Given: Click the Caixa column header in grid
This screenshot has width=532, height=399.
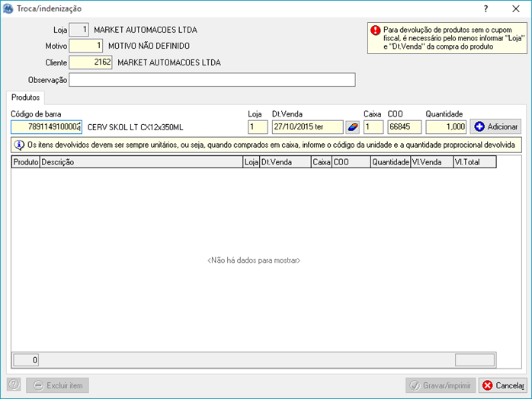Looking at the screenshot, I should [x=322, y=162].
